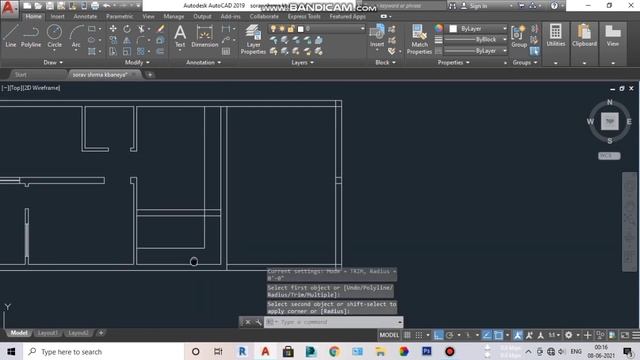This screenshot has width=640, height=360.
Task: Open the Windows Start menu
Action: [11, 351]
